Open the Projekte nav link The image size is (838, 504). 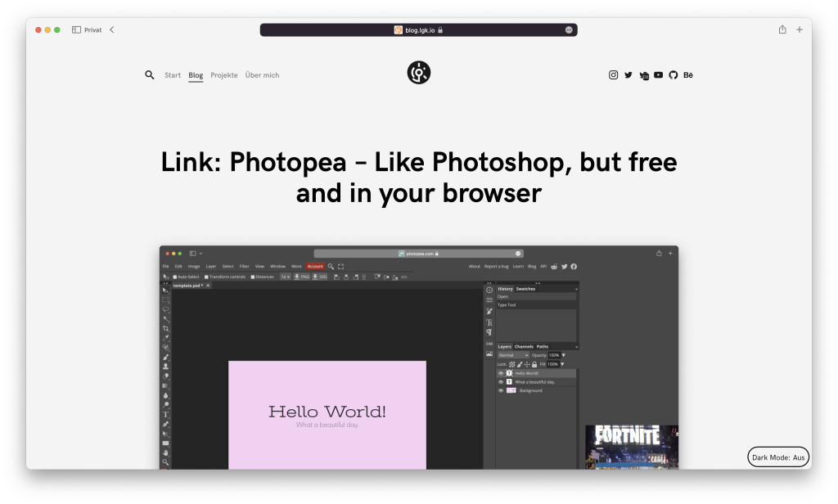[x=224, y=74]
